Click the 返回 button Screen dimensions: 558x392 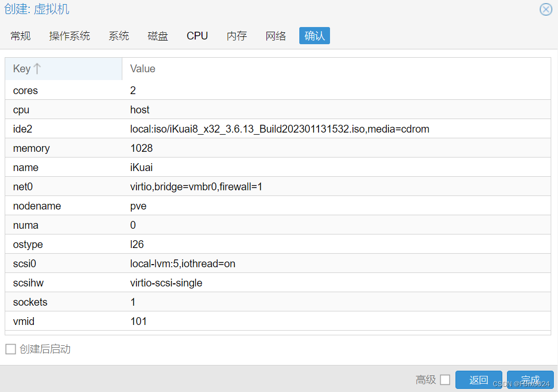coord(478,380)
